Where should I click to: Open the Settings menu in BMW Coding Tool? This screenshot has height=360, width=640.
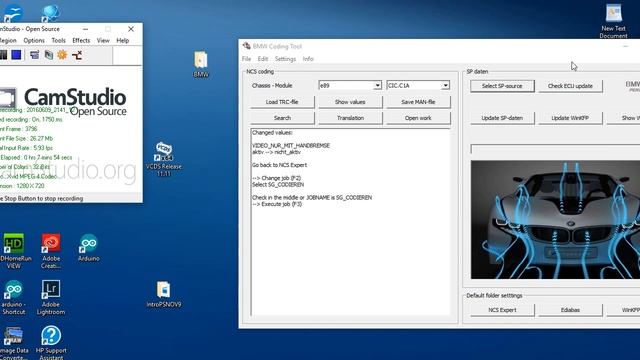(285, 59)
